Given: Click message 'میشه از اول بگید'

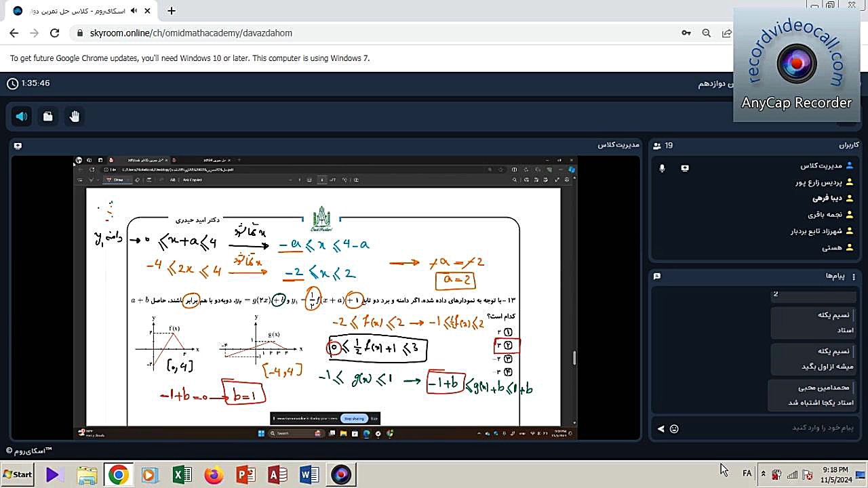Looking at the screenshot, I should tap(827, 367).
